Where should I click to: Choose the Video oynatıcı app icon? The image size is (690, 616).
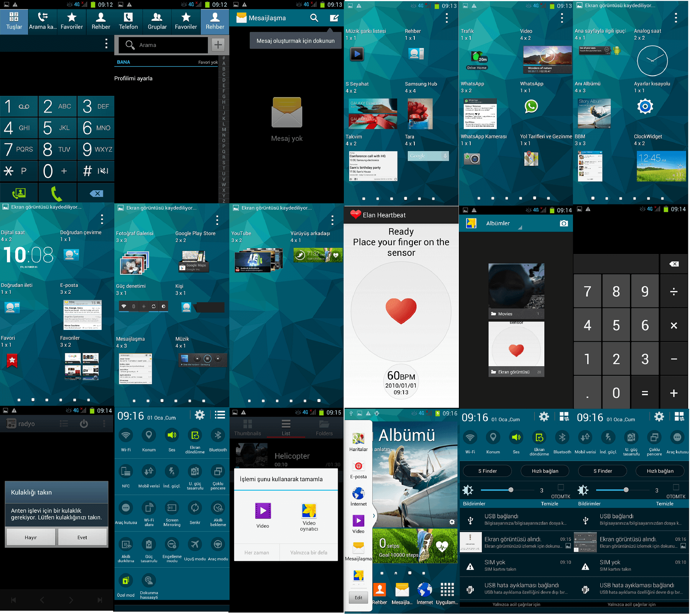(309, 516)
